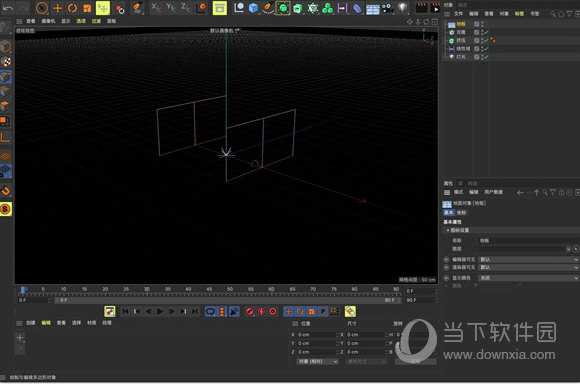Click the Undo arrow in the top toolbar
Viewport: 580px width, 384px height.
click(x=8, y=8)
